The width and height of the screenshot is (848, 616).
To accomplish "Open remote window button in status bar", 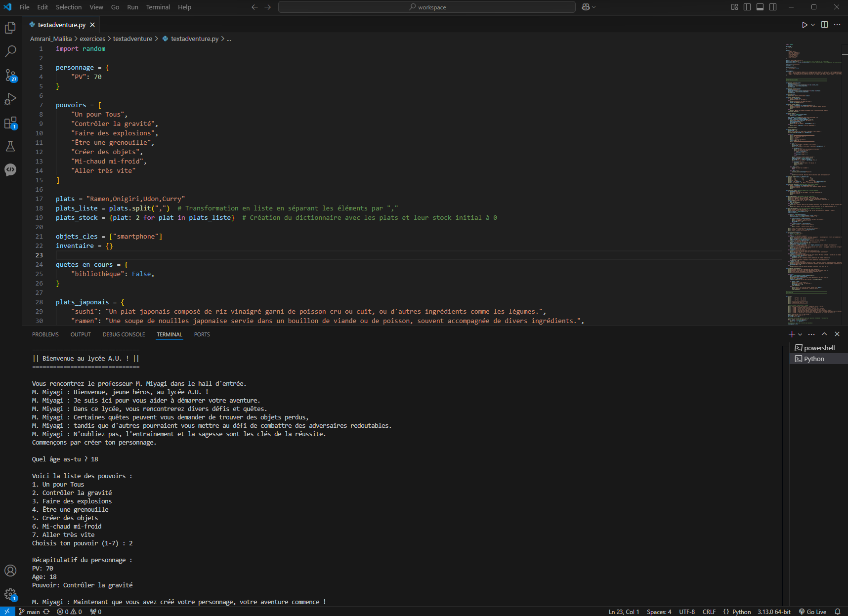I will coord(7,612).
